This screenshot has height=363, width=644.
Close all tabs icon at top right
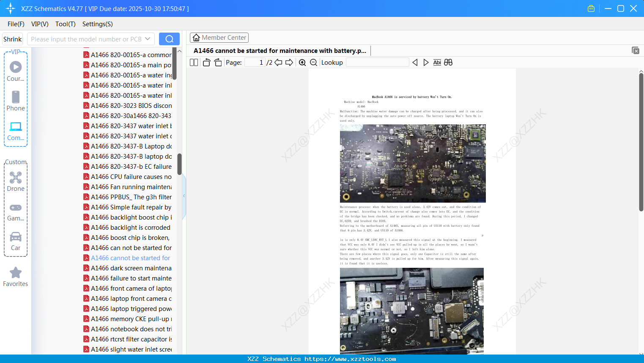[636, 50]
